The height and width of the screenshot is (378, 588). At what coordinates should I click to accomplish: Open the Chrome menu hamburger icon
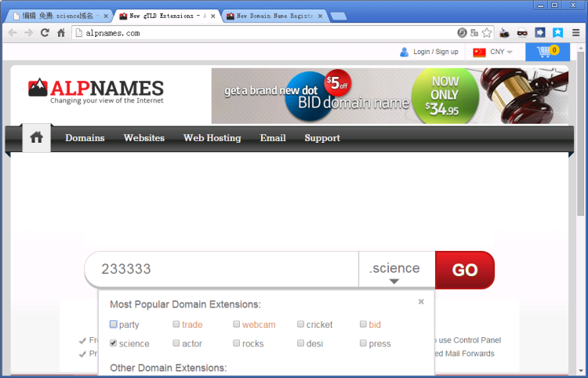coord(576,33)
